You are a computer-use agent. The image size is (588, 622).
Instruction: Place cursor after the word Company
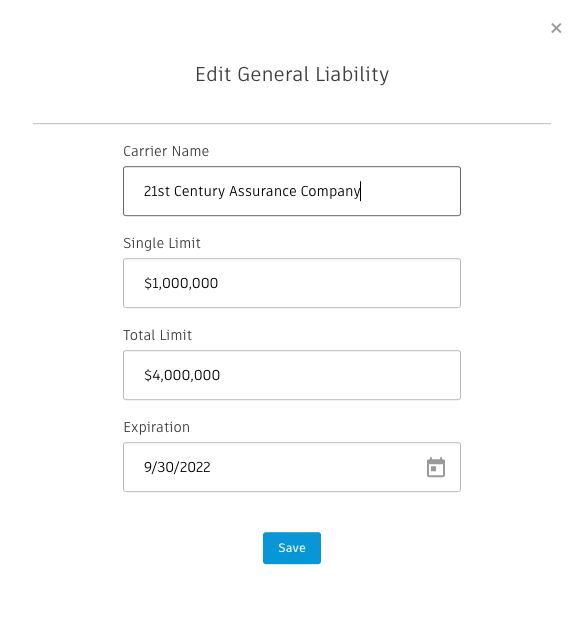click(x=361, y=192)
